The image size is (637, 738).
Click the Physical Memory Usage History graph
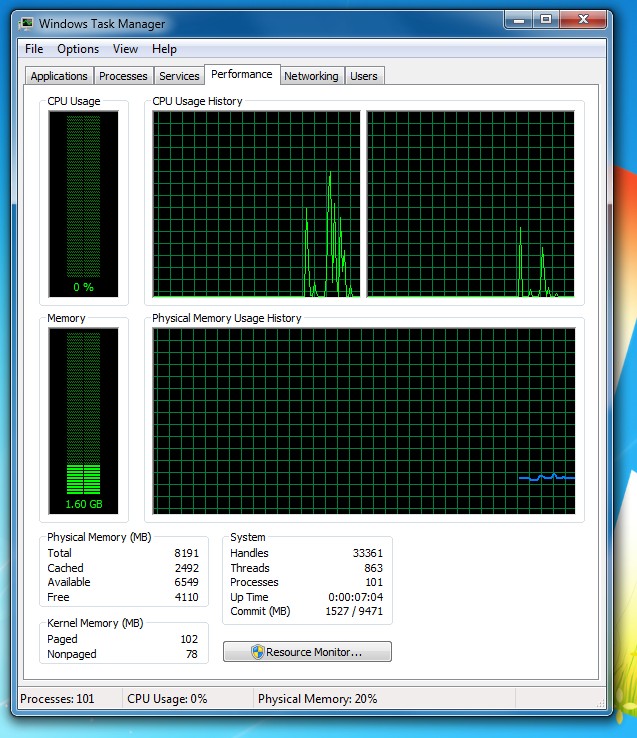(364, 421)
